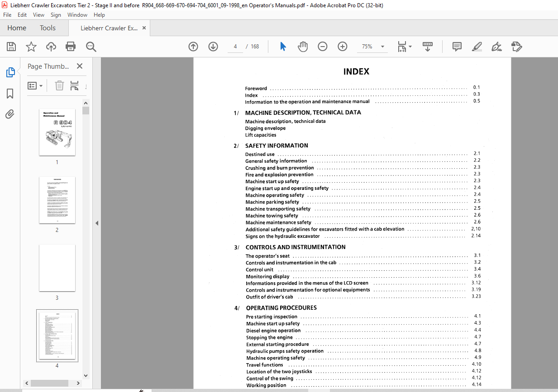Viewport: 558px width, 392px height.
Task: Close the Liebherr Crawler document tab
Action: click(144, 28)
